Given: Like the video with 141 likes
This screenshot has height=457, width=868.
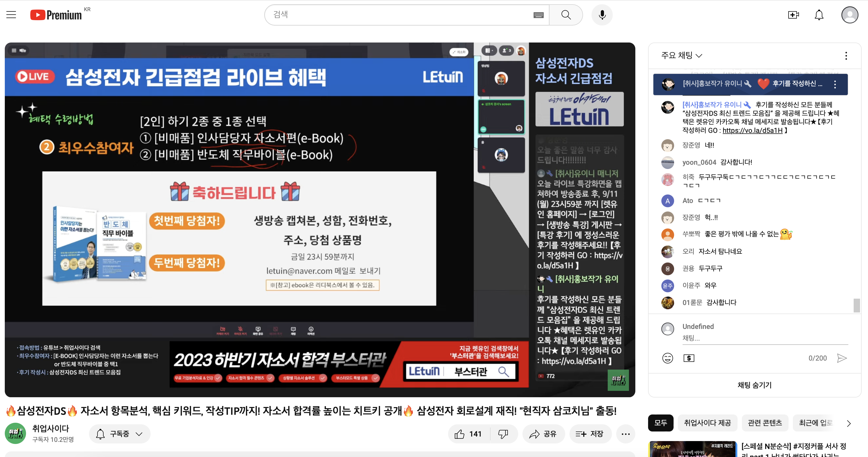Looking at the screenshot, I should click(469, 434).
